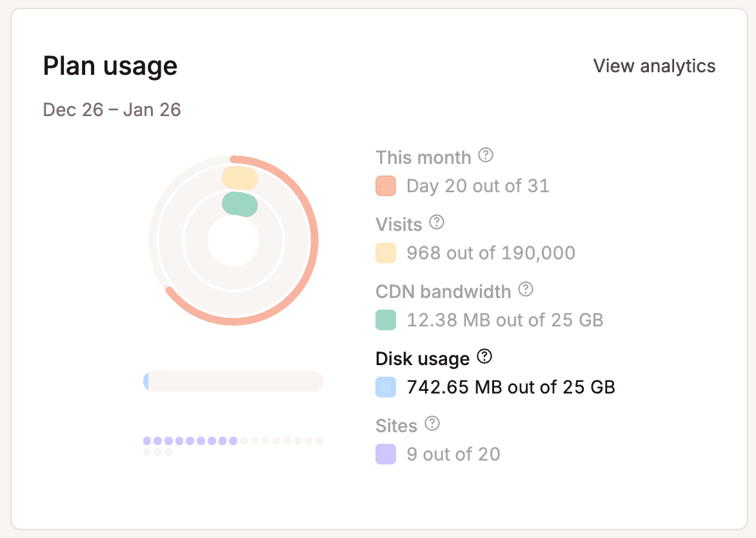Click the help icon next to Disk usage

[x=484, y=356]
